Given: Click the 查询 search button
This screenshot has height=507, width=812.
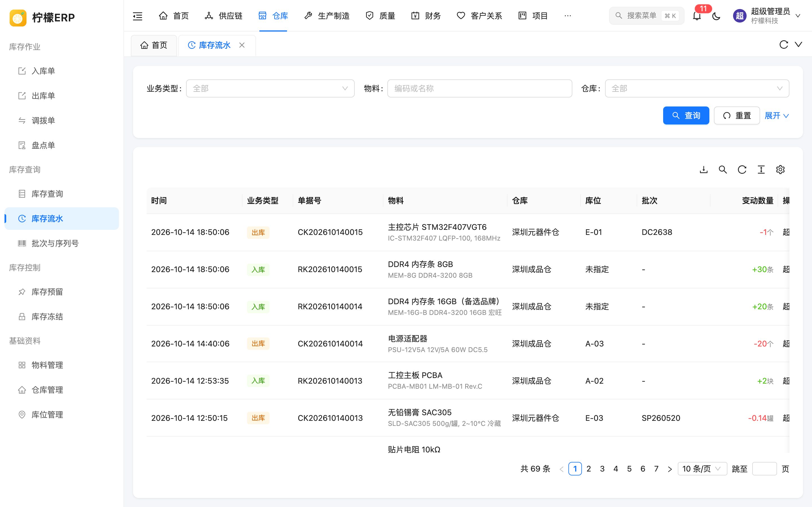Looking at the screenshot, I should click(686, 116).
